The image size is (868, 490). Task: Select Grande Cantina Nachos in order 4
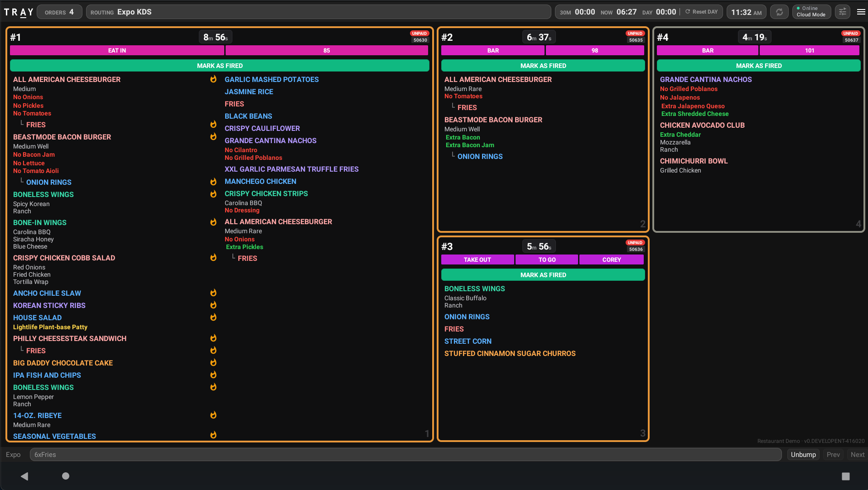click(706, 79)
